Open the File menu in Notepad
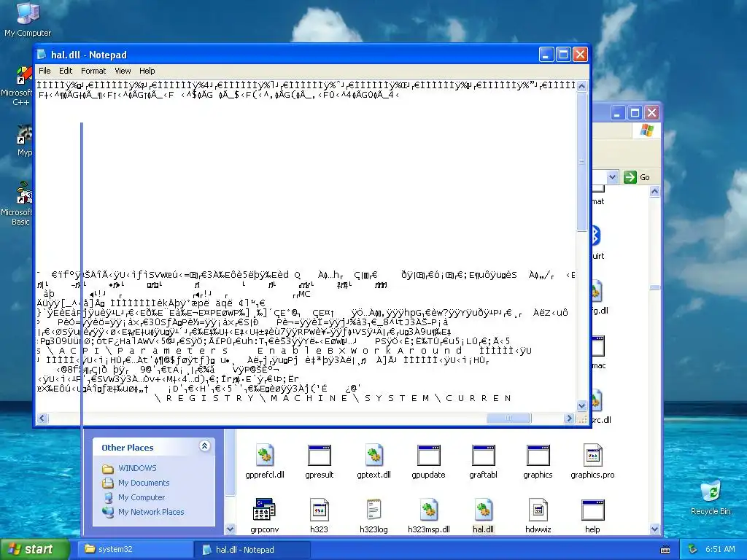The height and width of the screenshot is (560, 747). point(44,71)
